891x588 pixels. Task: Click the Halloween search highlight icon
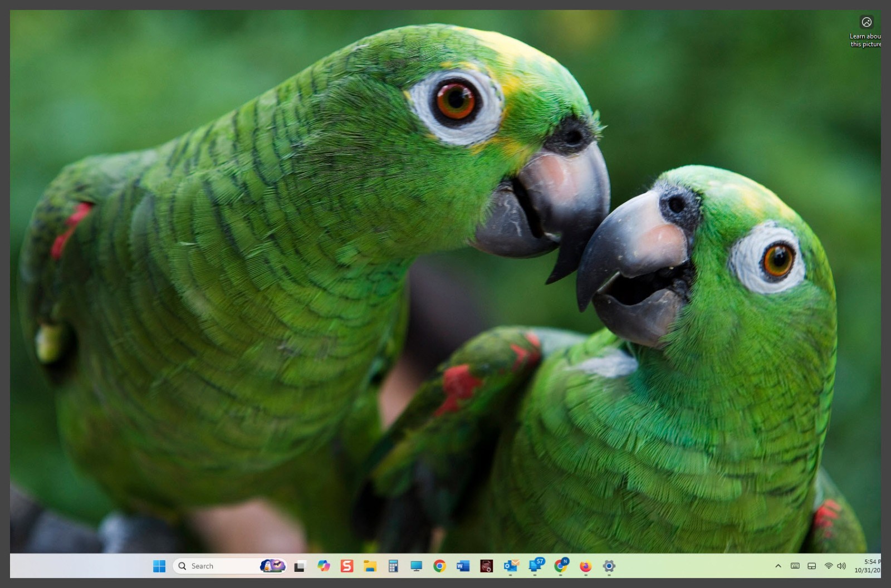pyautogui.click(x=273, y=566)
